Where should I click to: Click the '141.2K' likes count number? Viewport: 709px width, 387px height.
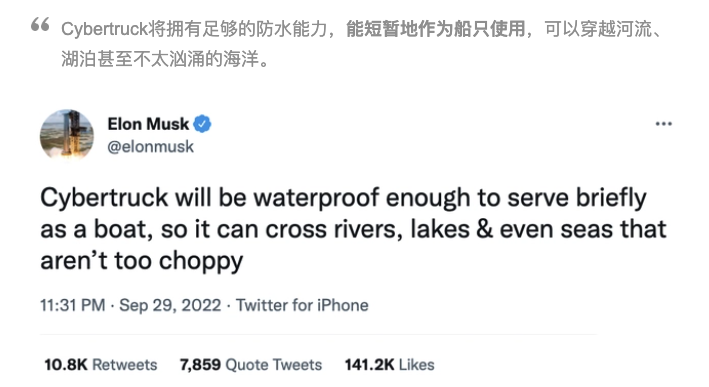369,364
